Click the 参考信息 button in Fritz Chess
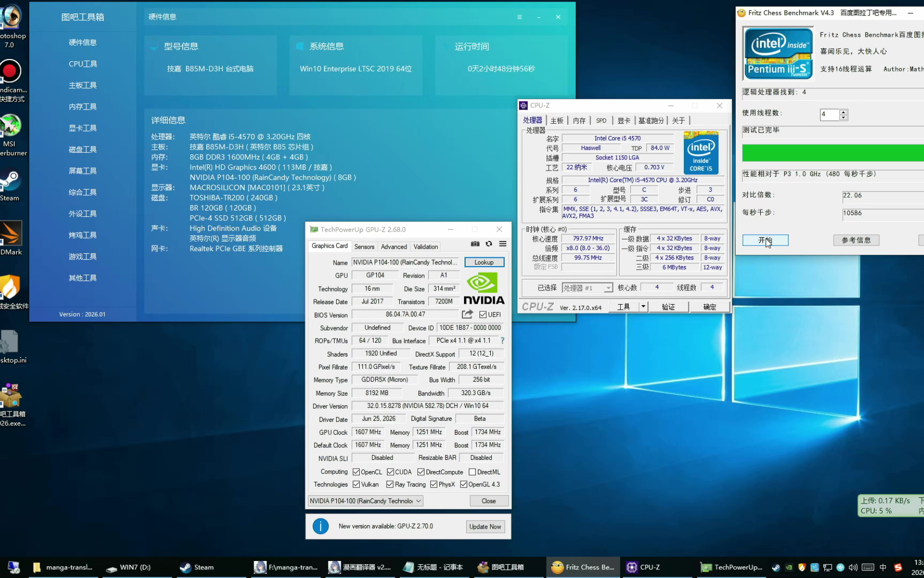 point(856,240)
